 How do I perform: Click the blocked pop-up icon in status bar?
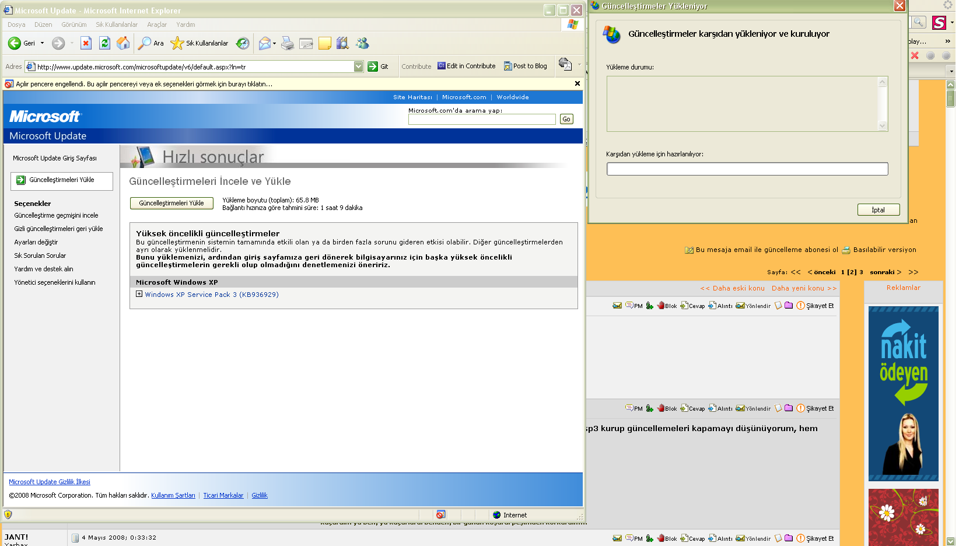(441, 514)
